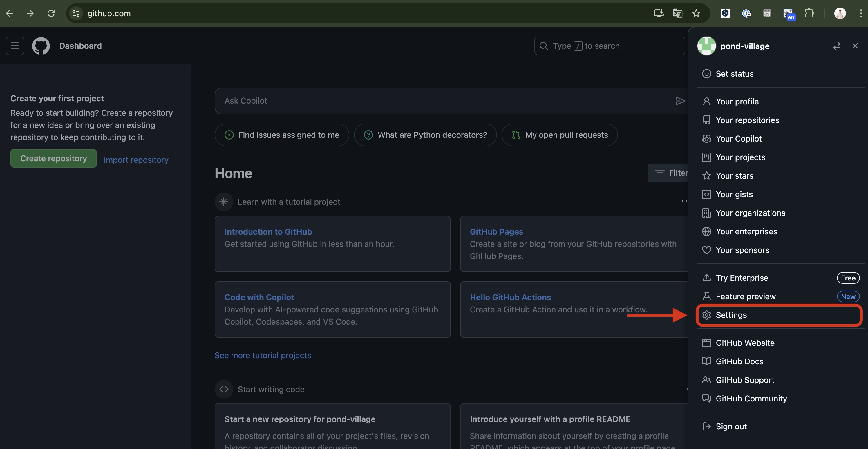This screenshot has width=868, height=449.
Task: Click the Google Translate icon in the toolbar
Action: (677, 13)
